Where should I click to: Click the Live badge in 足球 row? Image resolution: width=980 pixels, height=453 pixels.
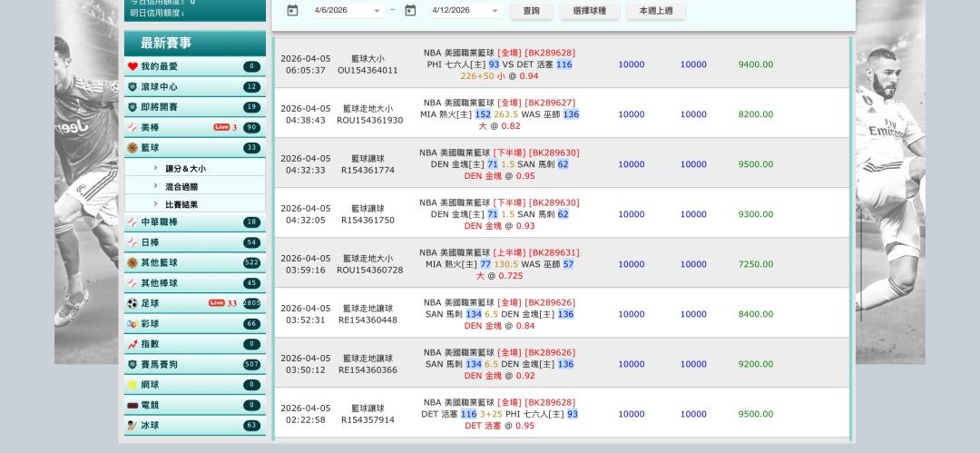tap(216, 303)
